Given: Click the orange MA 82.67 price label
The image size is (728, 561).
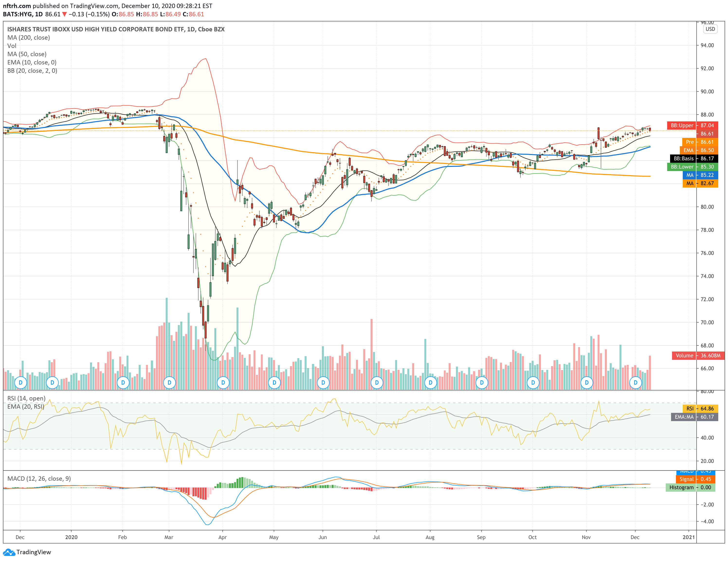Looking at the screenshot, I should (x=700, y=183).
